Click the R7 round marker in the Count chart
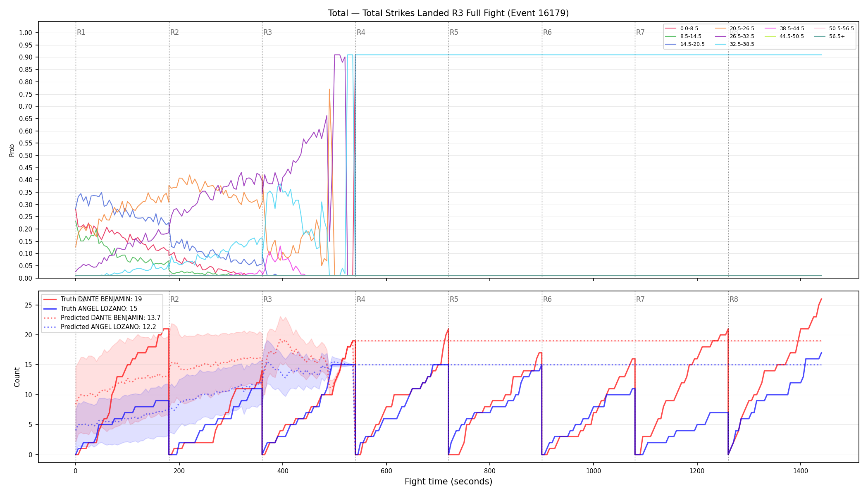This screenshot has width=868, height=496. (x=640, y=299)
